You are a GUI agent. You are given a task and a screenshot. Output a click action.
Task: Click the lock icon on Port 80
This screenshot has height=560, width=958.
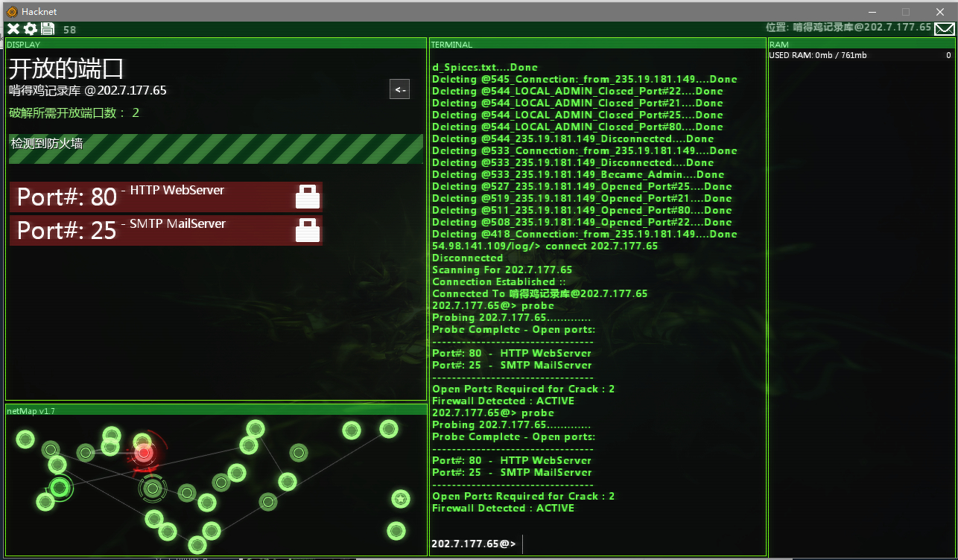(x=308, y=197)
